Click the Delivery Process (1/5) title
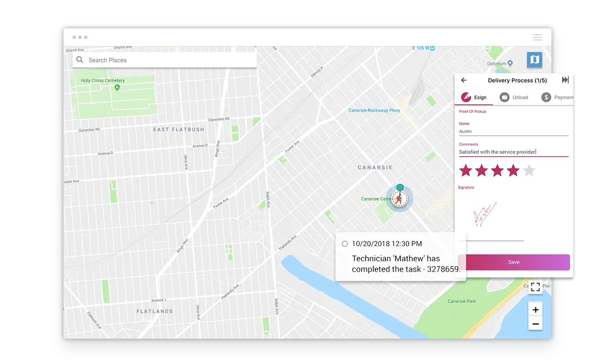 [517, 80]
